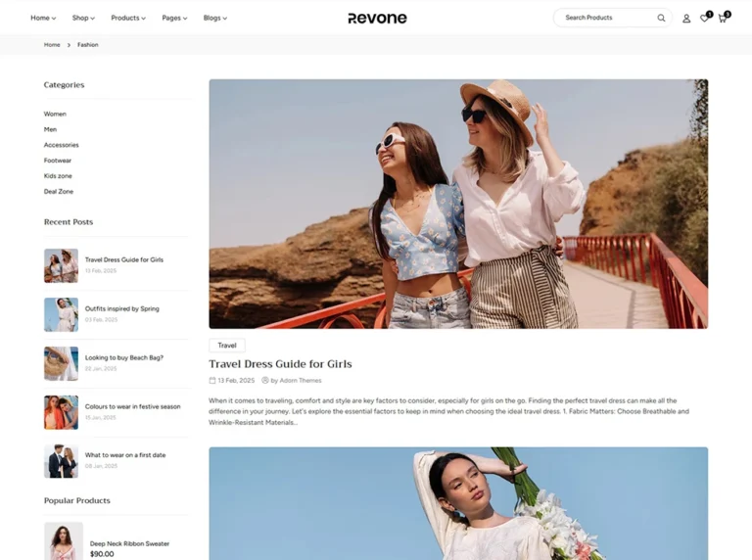Click the 03 Feb, 2025 date
Viewport: 752px width, 560px height.
pos(101,320)
